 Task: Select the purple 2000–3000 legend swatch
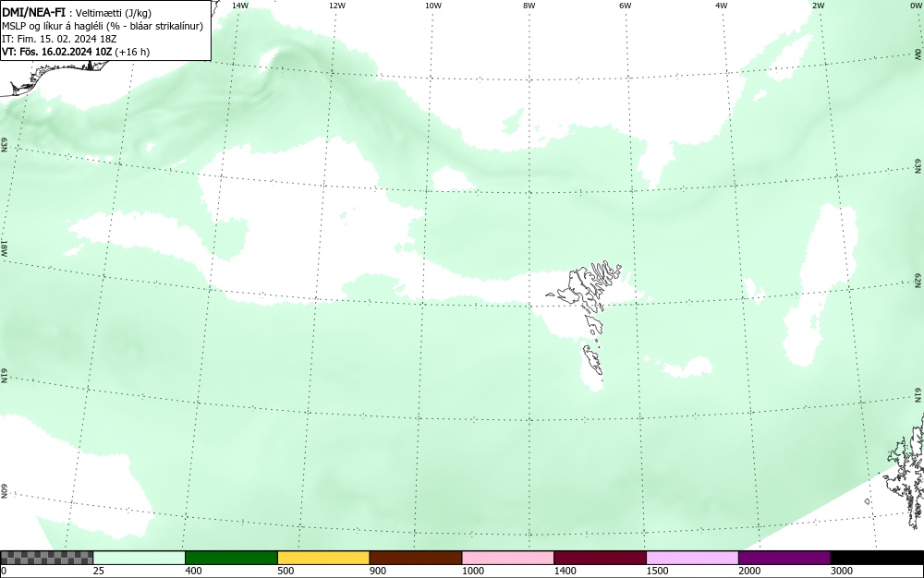[x=784, y=558]
